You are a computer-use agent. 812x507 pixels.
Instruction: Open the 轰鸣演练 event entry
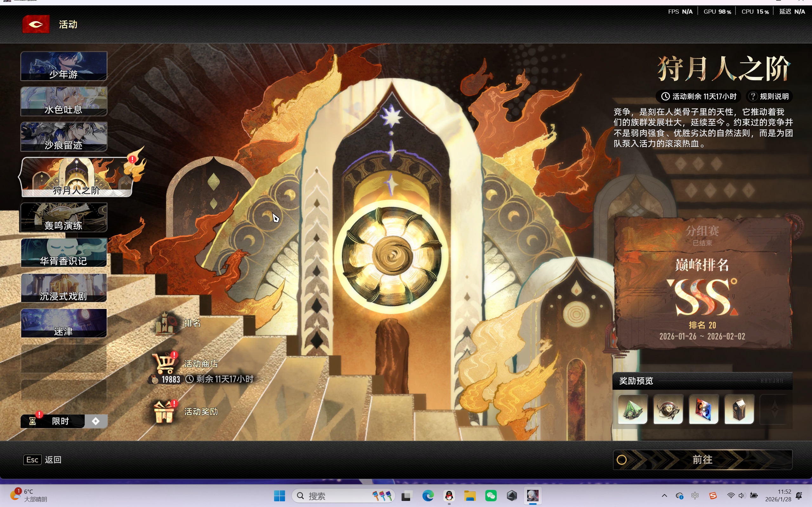[x=64, y=217]
